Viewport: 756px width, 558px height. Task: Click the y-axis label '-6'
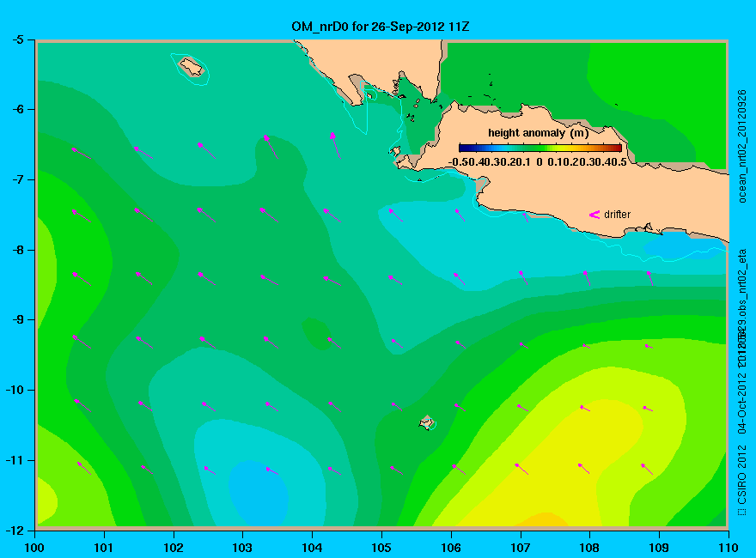click(x=17, y=109)
